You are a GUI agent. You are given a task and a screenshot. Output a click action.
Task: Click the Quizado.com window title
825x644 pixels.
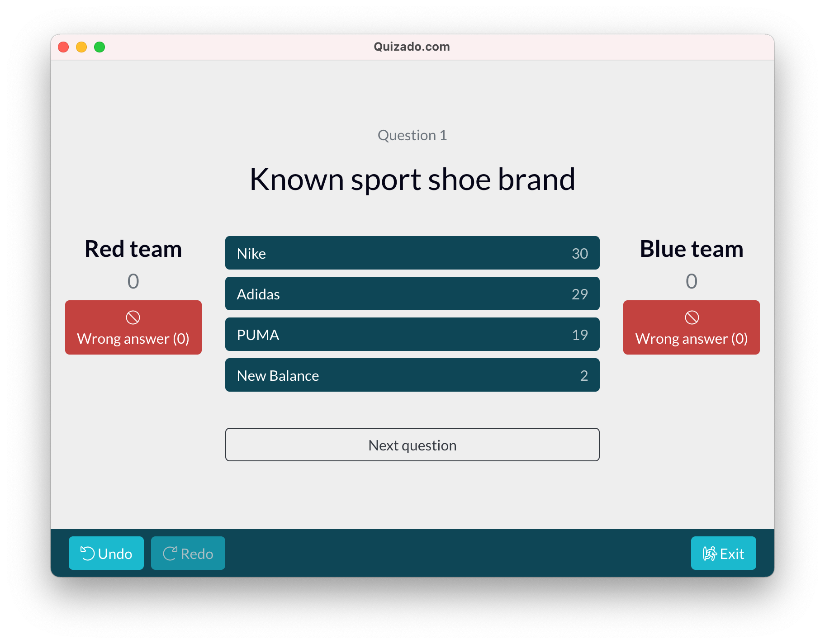pyautogui.click(x=412, y=47)
